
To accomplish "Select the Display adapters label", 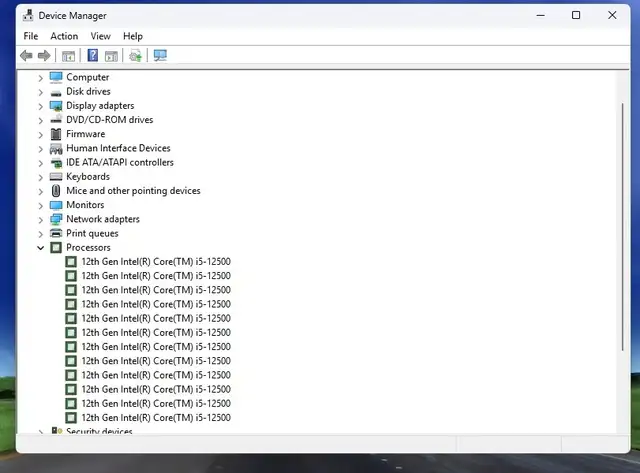I will coord(100,106).
